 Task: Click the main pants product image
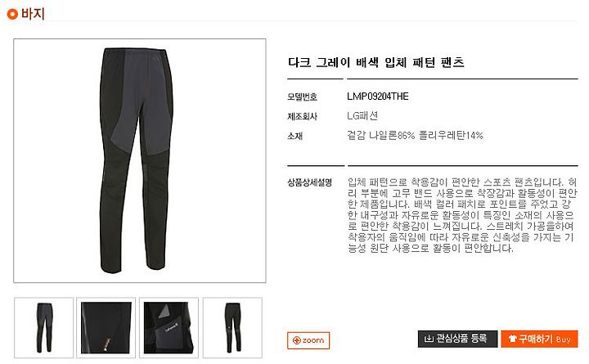[x=140, y=160]
